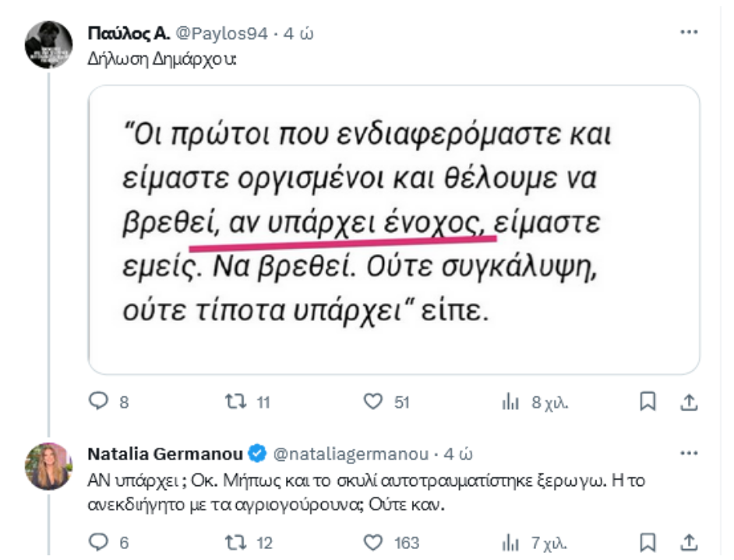
Task: Open the @nataliagermanou handle link
Action: [351, 453]
